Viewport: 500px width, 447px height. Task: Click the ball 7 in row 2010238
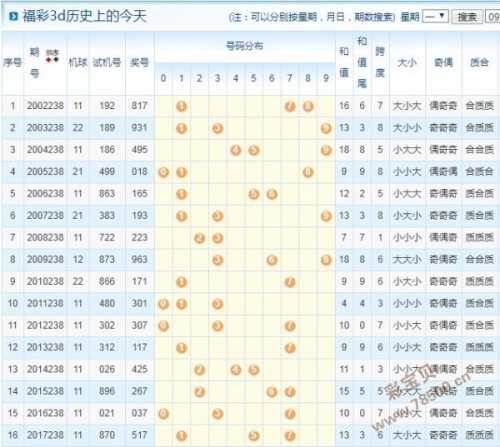pos(290,282)
